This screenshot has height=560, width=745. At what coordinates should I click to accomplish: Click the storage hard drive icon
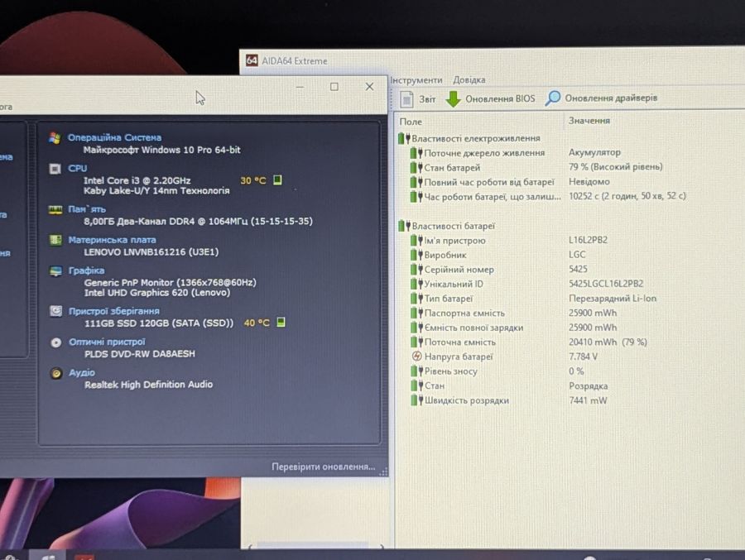click(x=56, y=312)
